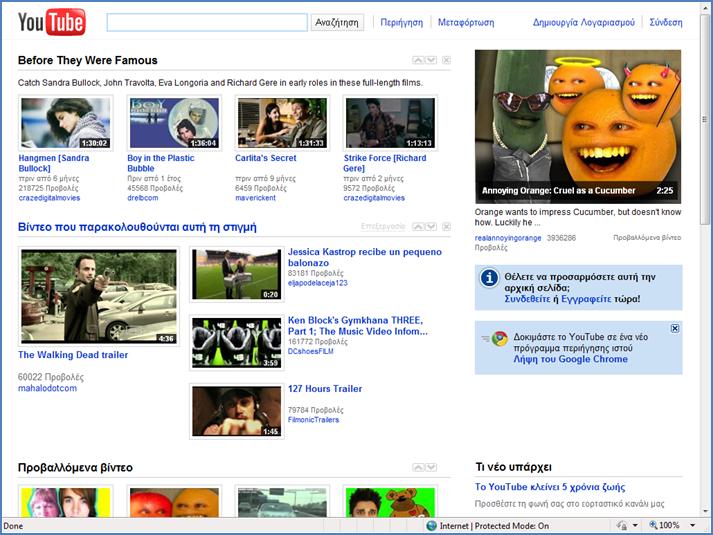
Task: Open the Περιήγηση browse link
Action: click(x=402, y=22)
